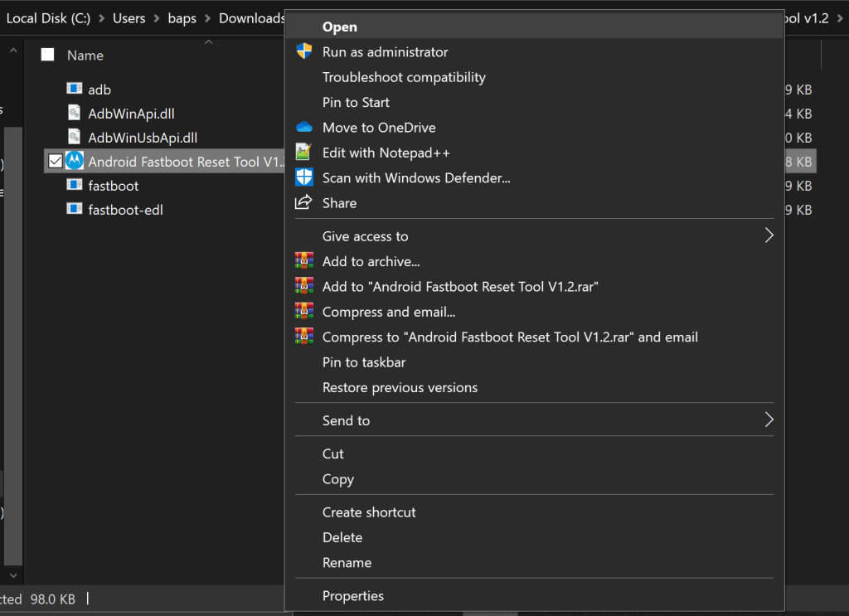Click WinRAR icon beside Compress and email
This screenshot has width=849, height=616.
click(x=304, y=311)
